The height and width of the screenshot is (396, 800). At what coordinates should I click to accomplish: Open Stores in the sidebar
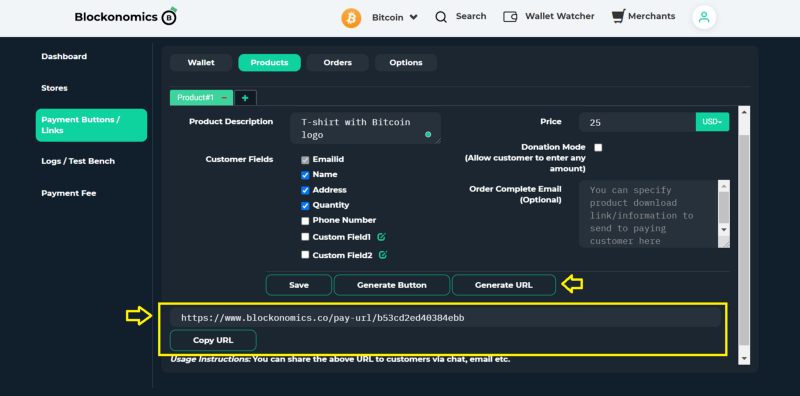pyautogui.click(x=54, y=88)
